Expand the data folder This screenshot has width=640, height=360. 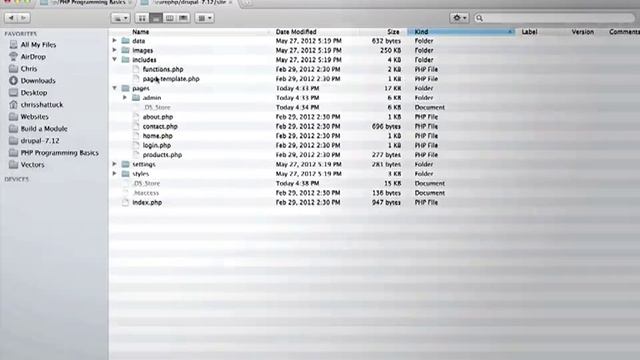pos(115,40)
